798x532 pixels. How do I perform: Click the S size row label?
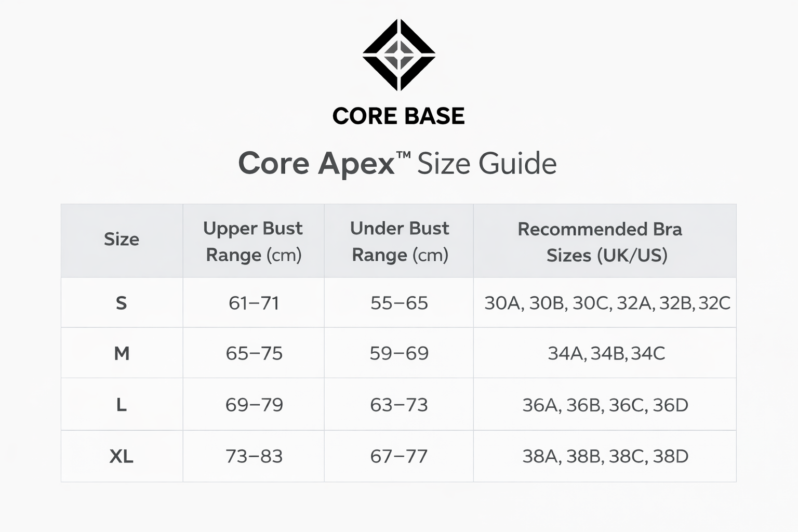(x=121, y=303)
